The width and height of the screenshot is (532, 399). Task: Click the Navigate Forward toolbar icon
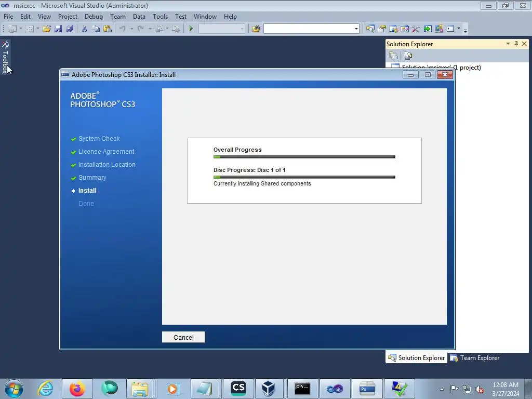click(176, 29)
